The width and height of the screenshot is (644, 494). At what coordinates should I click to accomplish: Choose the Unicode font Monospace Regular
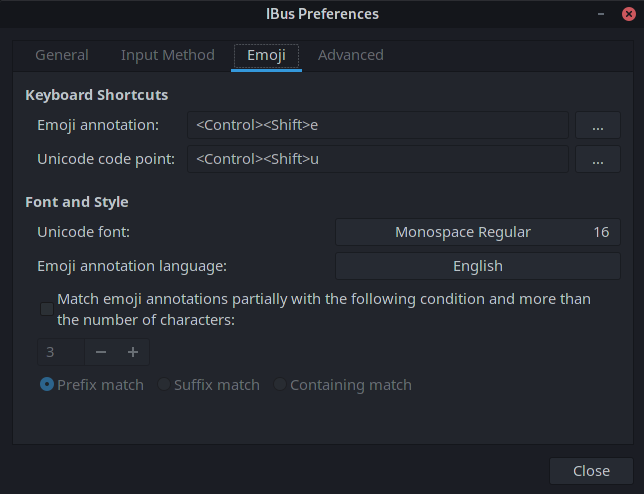pyautogui.click(x=477, y=232)
